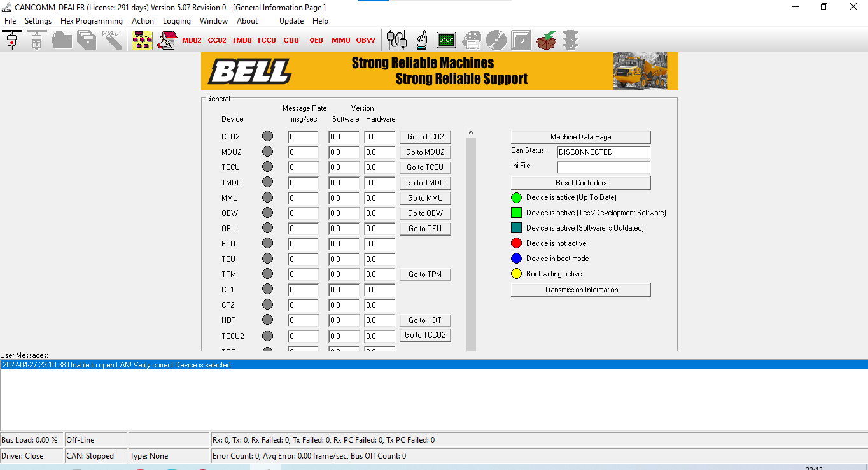Open Transmission Information
Screen dimensions: 868x470
point(580,290)
